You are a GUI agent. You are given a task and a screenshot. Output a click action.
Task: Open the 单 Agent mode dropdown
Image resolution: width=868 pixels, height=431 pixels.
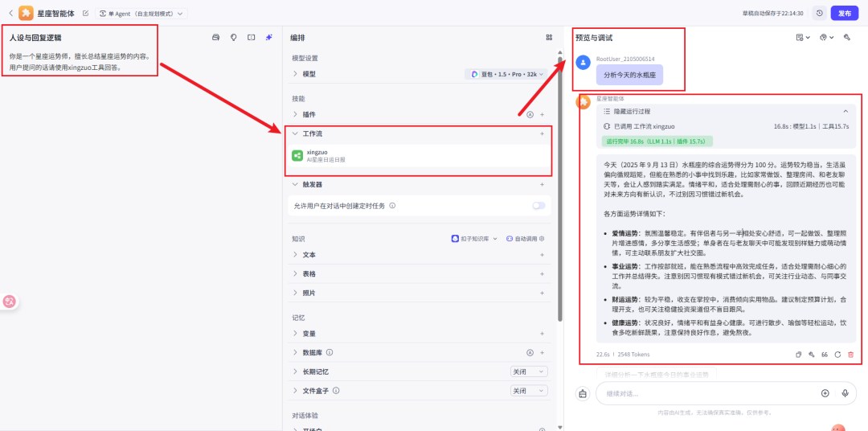click(x=141, y=14)
